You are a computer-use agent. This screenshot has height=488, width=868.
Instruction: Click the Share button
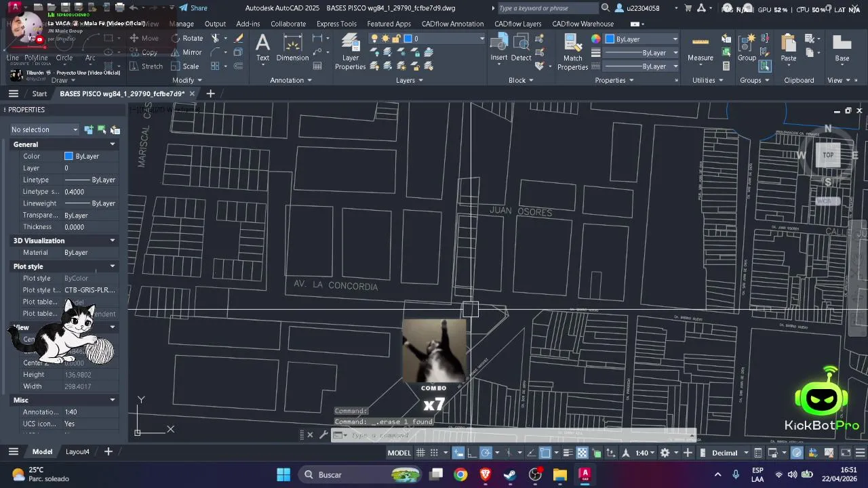[x=193, y=8]
